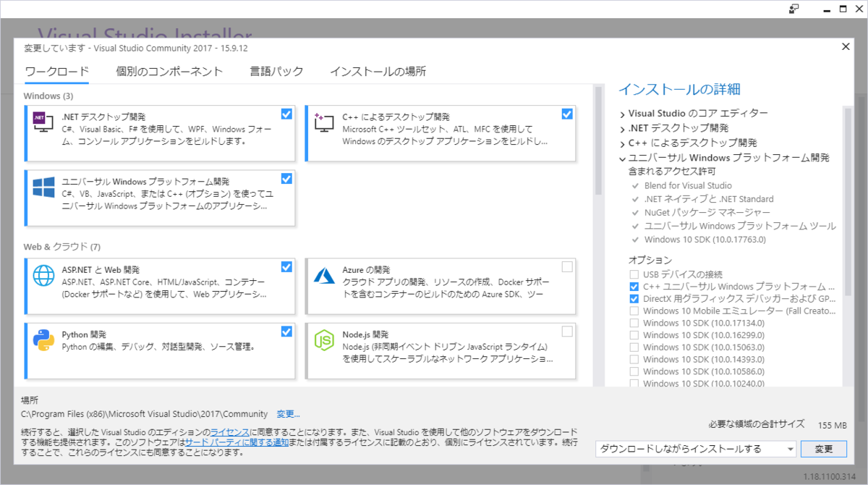Click the Node.js hexagon icon
Image resolution: width=868 pixels, height=485 pixels.
click(x=323, y=340)
